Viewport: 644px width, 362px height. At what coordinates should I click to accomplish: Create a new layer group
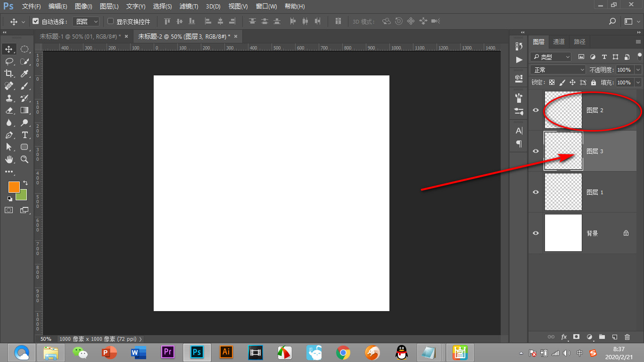(602, 337)
